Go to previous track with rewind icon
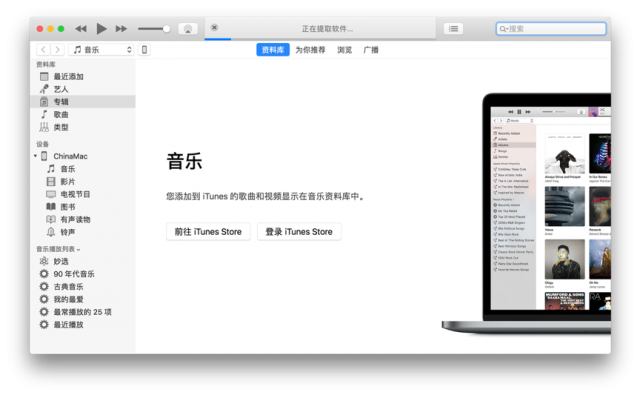This screenshot has height=395, width=640. pos(81,29)
